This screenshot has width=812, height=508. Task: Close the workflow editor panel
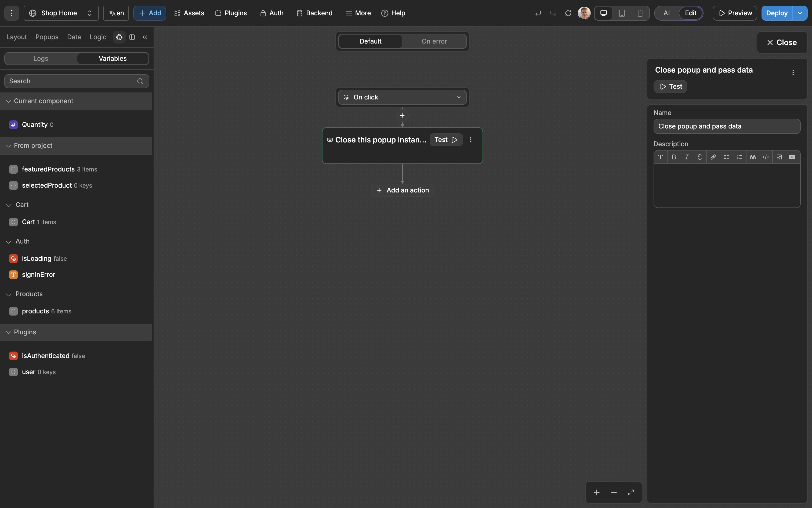coord(782,43)
